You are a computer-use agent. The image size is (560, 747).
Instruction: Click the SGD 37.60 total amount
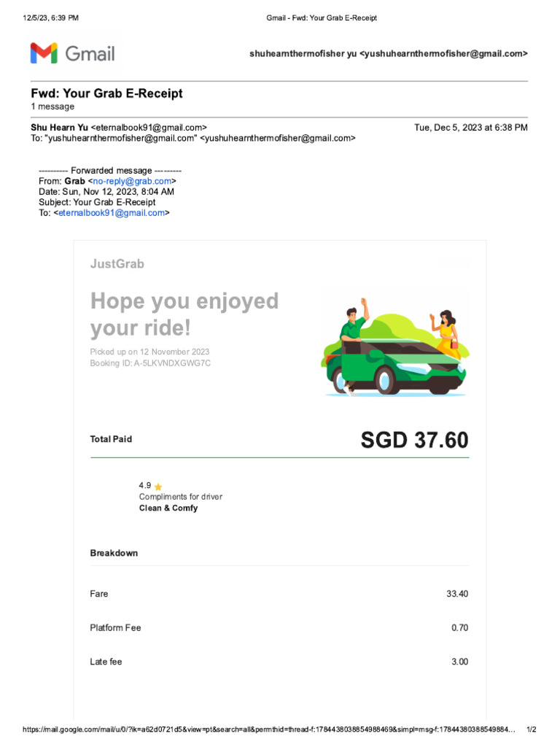coord(414,440)
